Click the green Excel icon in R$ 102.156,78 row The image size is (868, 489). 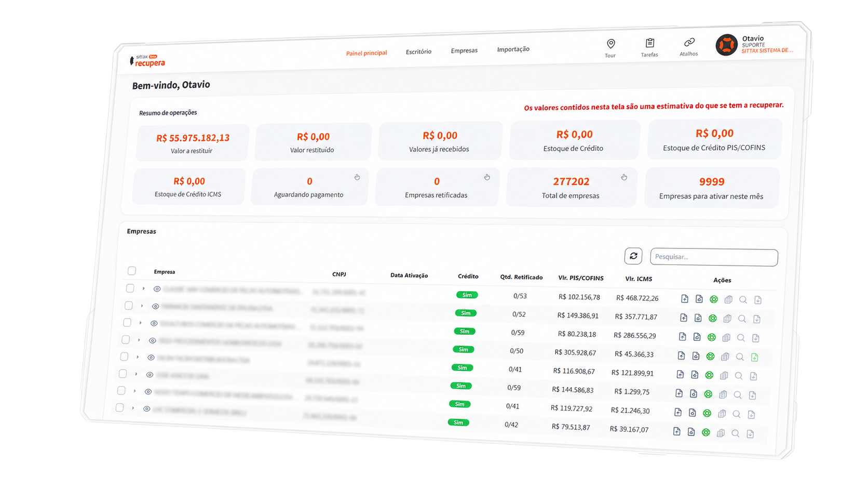pyautogui.click(x=714, y=299)
